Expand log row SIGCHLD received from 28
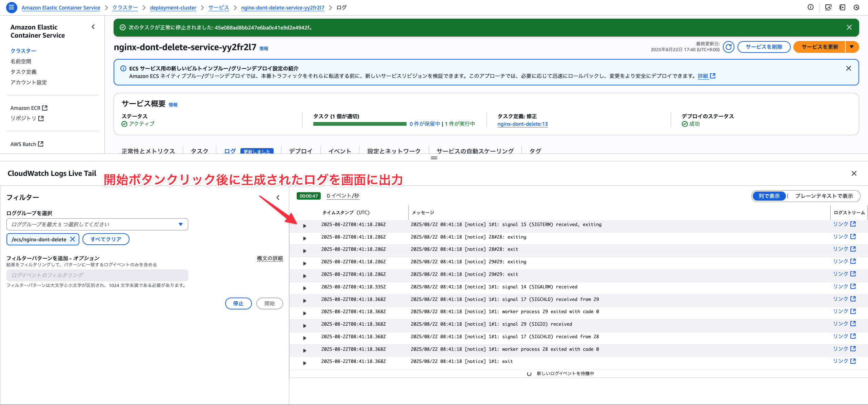The width and height of the screenshot is (868, 405). pyautogui.click(x=304, y=338)
